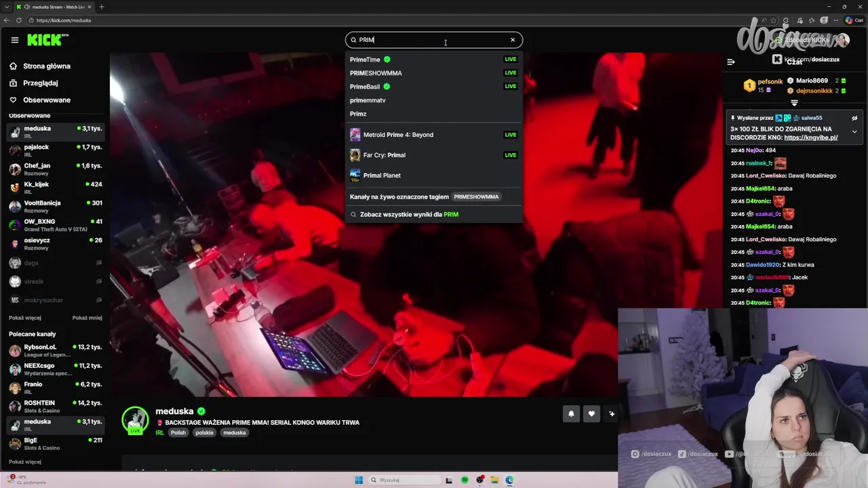Open VooltBanicja channel in the sidebar
868x488 pixels.
tap(56, 206)
